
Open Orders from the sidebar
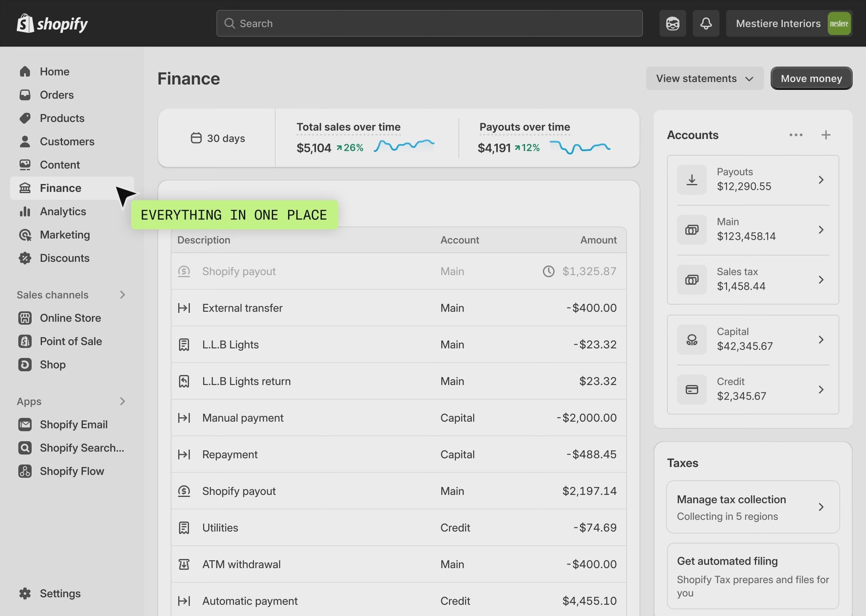tap(57, 95)
